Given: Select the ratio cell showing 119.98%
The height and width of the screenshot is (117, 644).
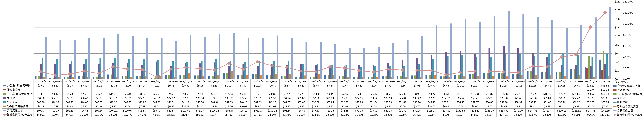Looking at the screenshot, I should coord(605,115).
